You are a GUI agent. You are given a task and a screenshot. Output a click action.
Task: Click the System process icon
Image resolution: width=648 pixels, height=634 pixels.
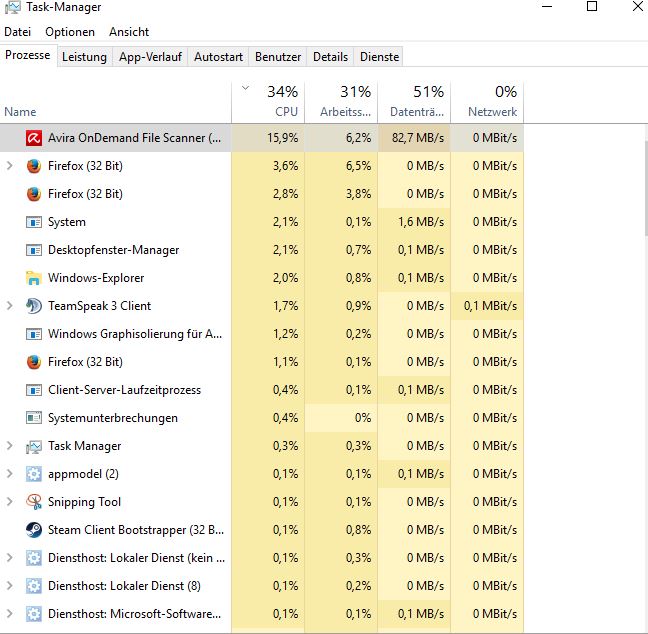click(x=33, y=222)
